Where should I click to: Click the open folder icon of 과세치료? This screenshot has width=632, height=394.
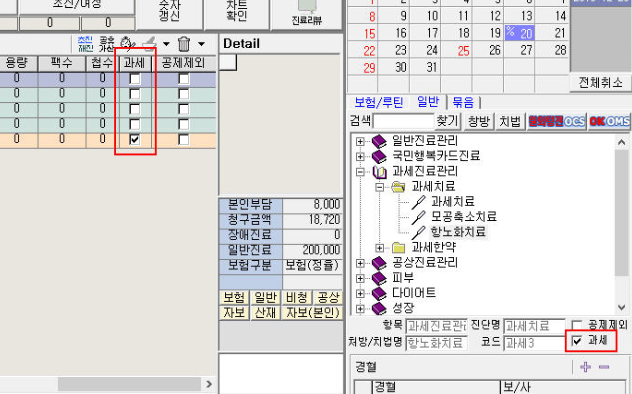click(x=398, y=187)
